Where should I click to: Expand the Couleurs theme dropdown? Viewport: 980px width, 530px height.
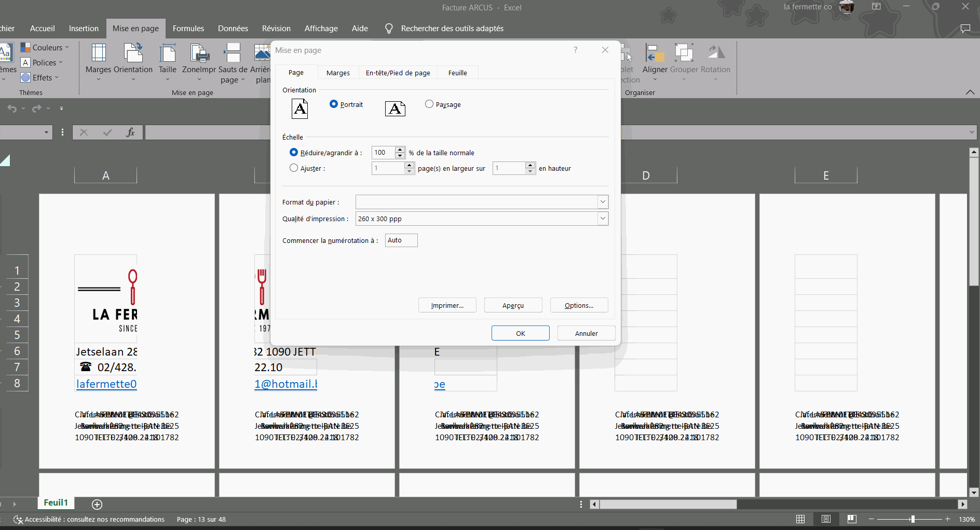(x=47, y=47)
